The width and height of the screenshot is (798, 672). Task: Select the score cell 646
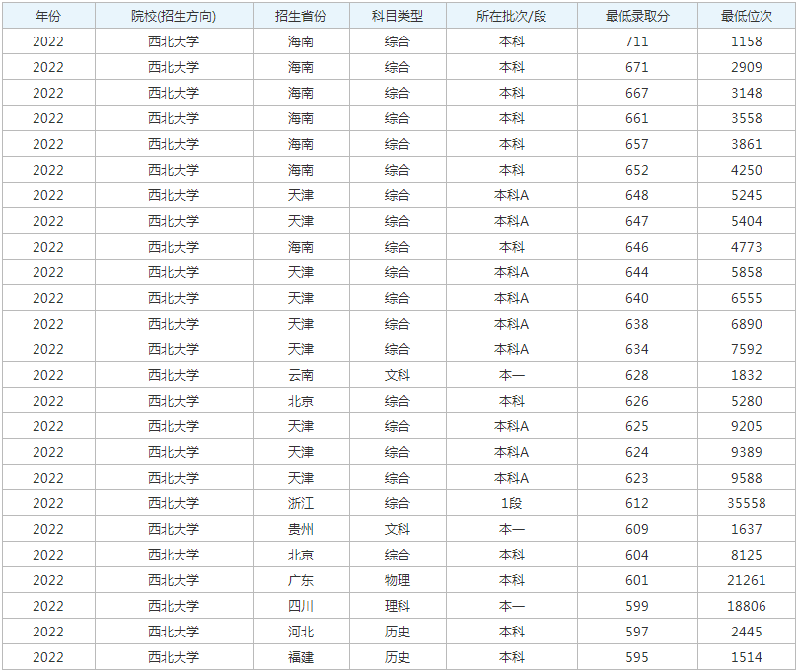point(637,247)
